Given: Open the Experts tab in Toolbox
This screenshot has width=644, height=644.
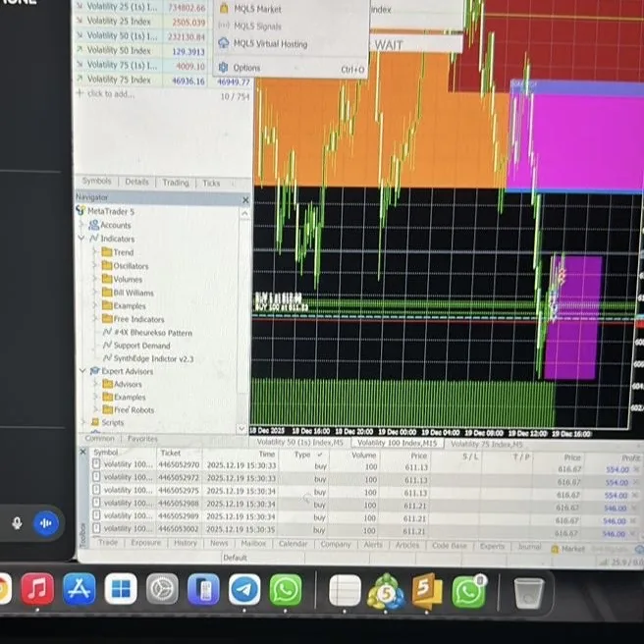Looking at the screenshot, I should [492, 546].
